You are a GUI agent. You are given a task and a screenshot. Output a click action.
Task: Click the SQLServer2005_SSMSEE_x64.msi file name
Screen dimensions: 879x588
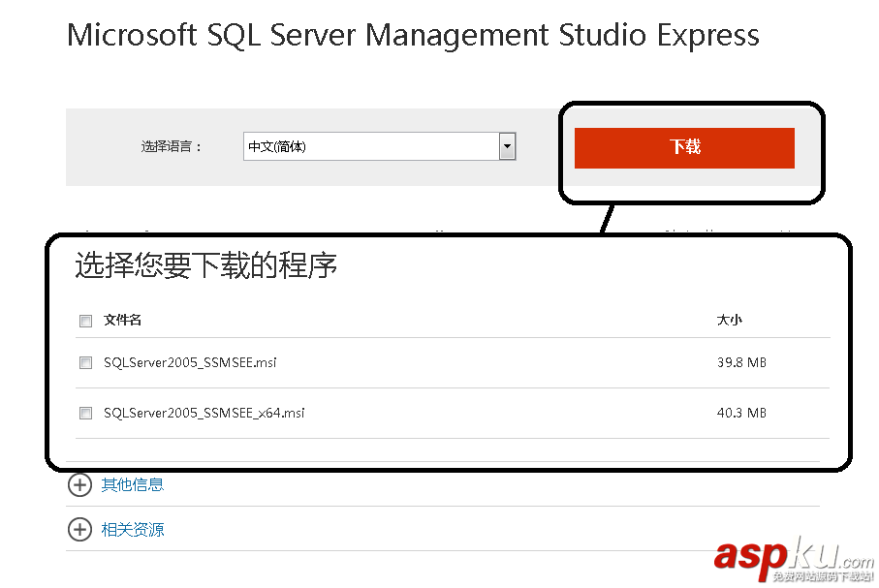tap(204, 414)
